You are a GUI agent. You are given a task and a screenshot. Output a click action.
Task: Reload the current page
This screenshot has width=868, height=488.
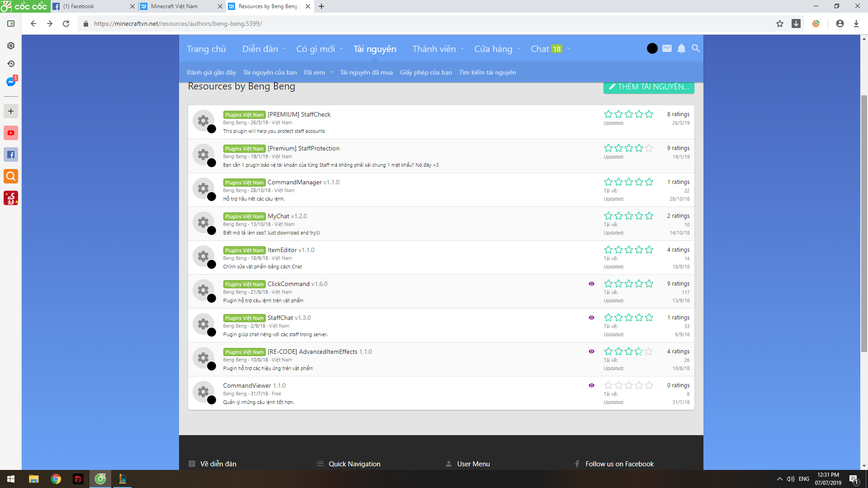tap(66, 23)
